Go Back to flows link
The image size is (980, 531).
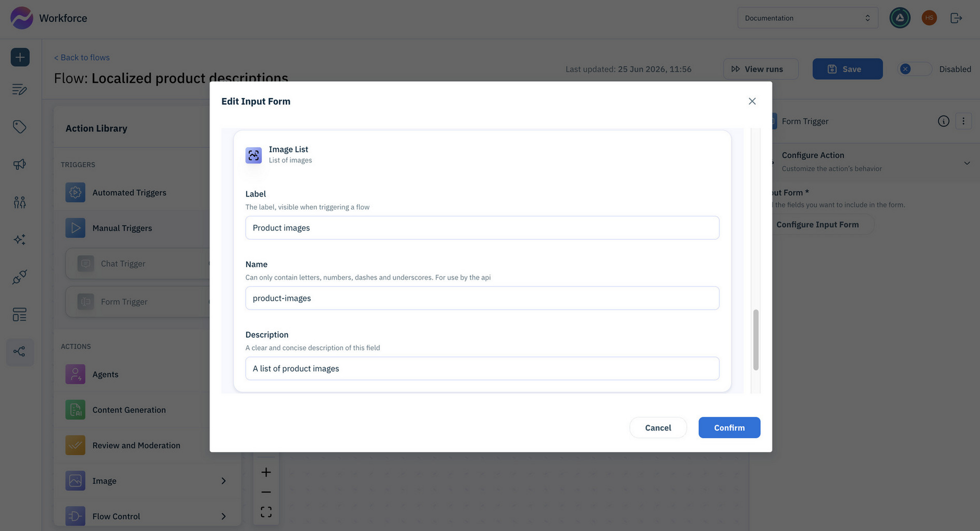[82, 57]
